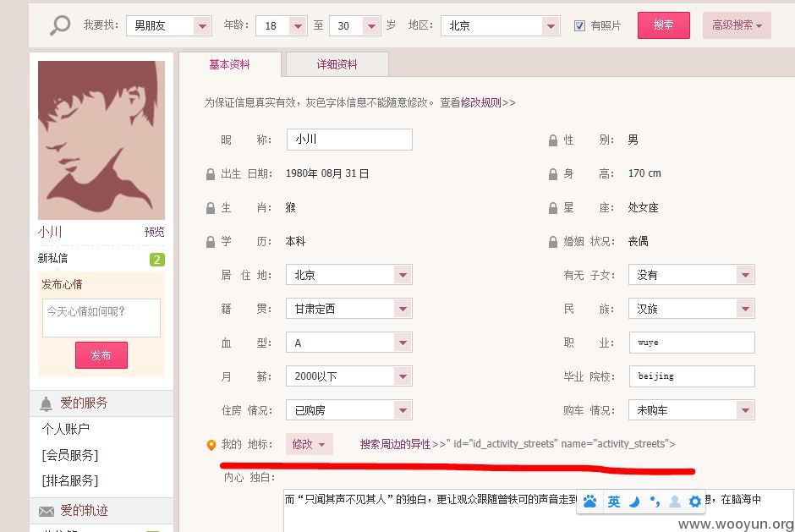795x532 pixels.
Task: Switch to the 详细资料 tab
Action: pos(337,64)
